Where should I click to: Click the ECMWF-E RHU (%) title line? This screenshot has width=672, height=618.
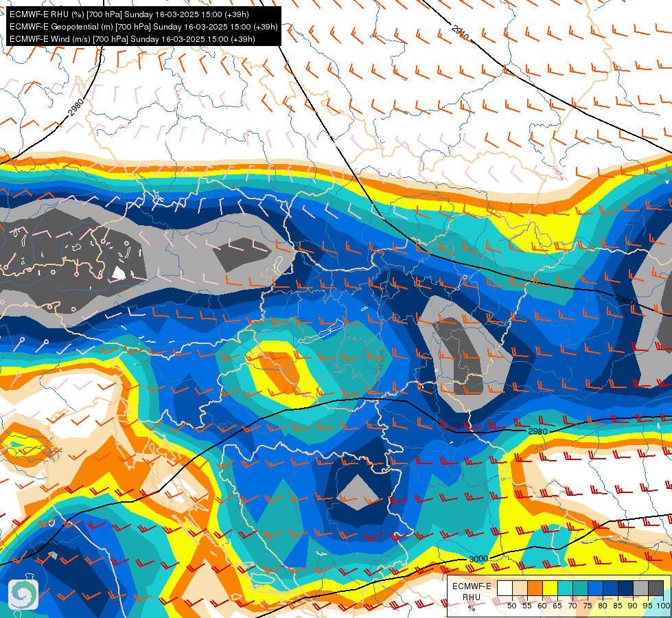[129, 14]
